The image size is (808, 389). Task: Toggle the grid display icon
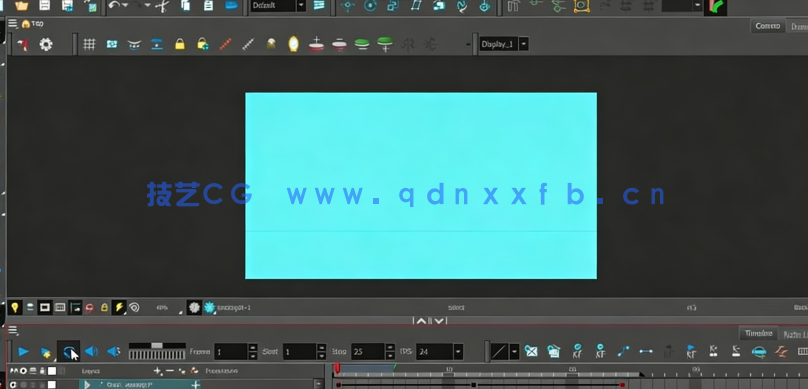[89, 44]
